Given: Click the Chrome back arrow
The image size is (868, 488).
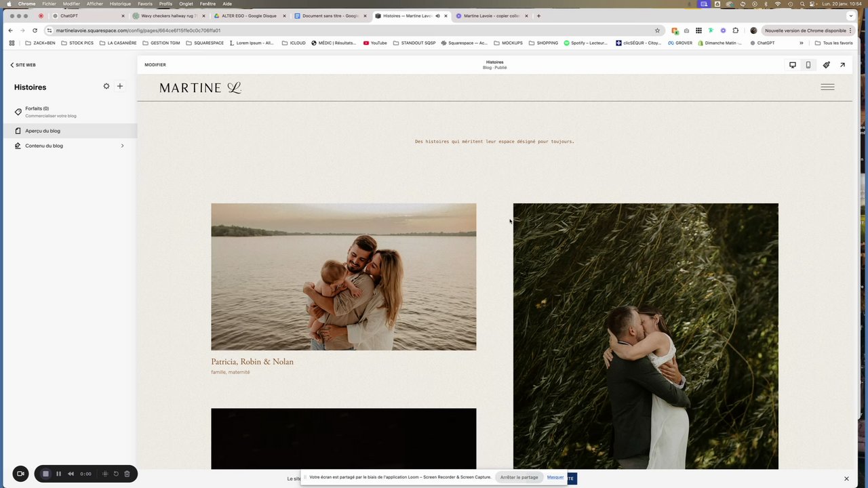Looking at the screenshot, I should click(10, 30).
